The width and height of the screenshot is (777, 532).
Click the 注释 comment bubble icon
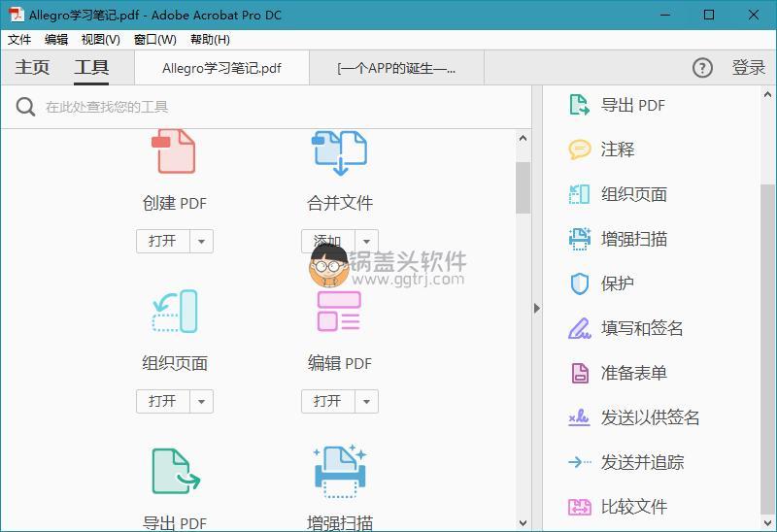click(x=579, y=150)
